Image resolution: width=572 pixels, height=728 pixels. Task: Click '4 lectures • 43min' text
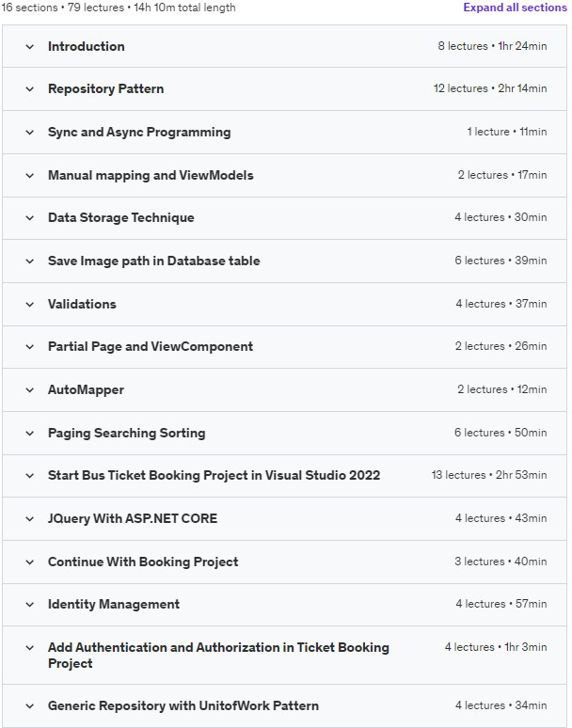[x=500, y=518]
